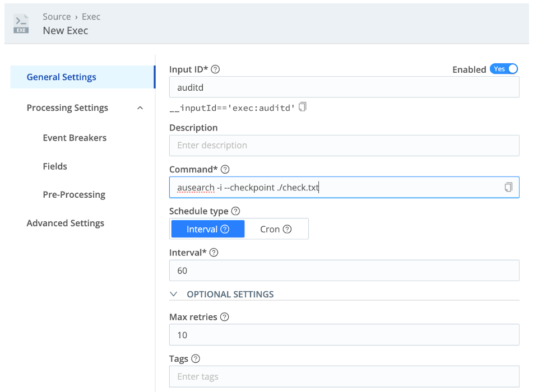This screenshot has height=392, width=533.
Task: Show help for the Interval field label
Action: point(214,253)
